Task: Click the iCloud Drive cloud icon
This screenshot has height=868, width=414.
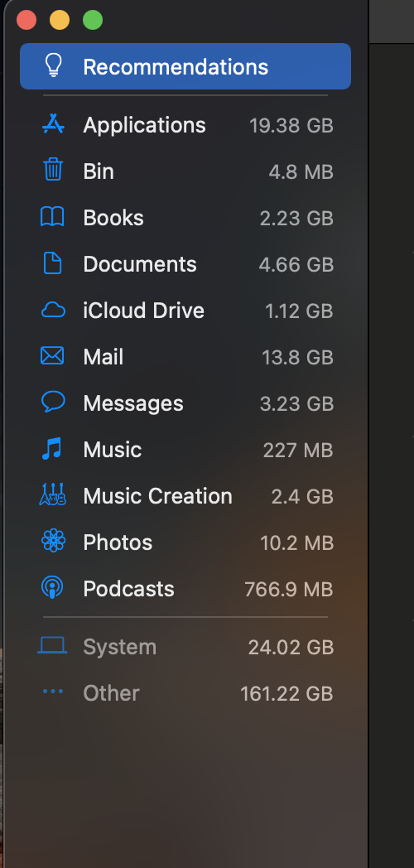Action: coord(53,310)
